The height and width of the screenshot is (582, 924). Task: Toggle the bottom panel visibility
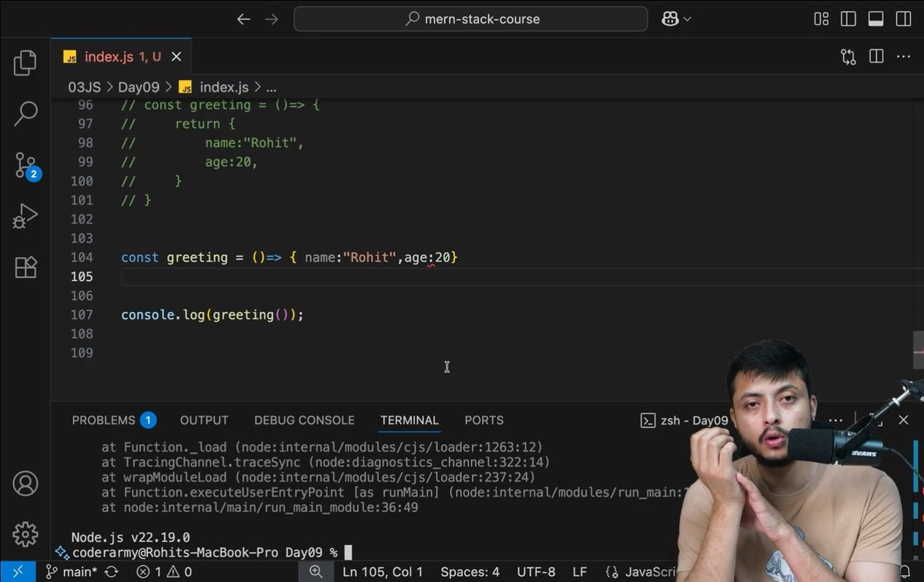[x=875, y=19]
